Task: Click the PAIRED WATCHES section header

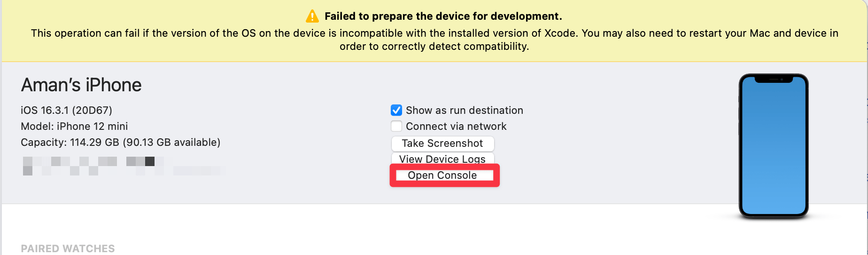Action: coord(68,248)
